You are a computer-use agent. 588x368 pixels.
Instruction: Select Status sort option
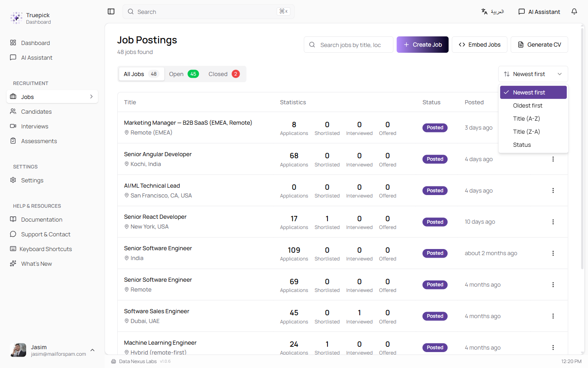pos(522,145)
